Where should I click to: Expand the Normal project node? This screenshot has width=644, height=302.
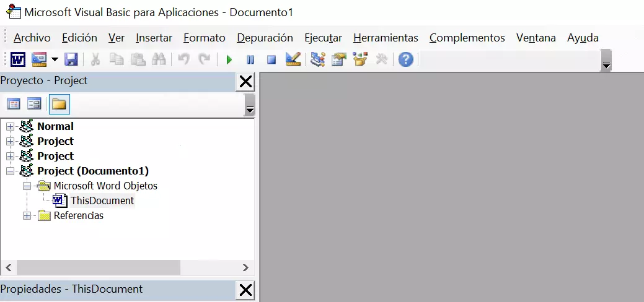pyautogui.click(x=11, y=126)
